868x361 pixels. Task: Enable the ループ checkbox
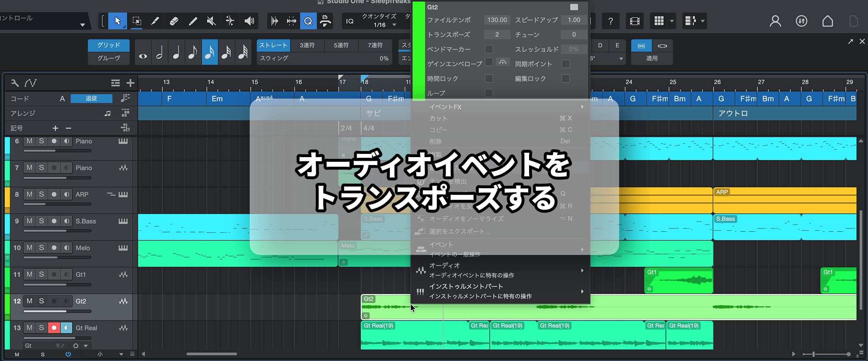pyautogui.click(x=489, y=93)
